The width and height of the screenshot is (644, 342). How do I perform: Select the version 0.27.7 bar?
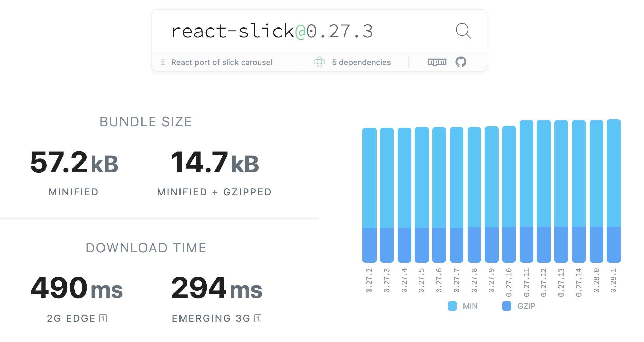point(457,195)
